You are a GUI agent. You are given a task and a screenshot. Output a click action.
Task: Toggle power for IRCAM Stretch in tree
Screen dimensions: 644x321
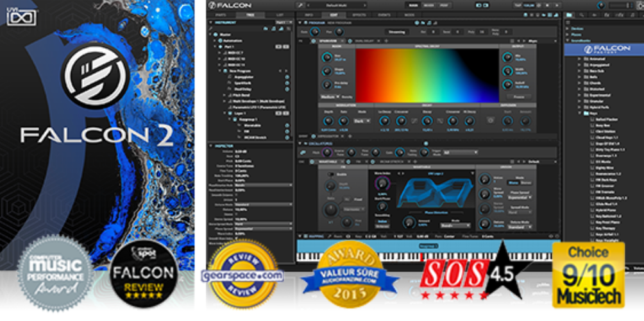(287, 137)
